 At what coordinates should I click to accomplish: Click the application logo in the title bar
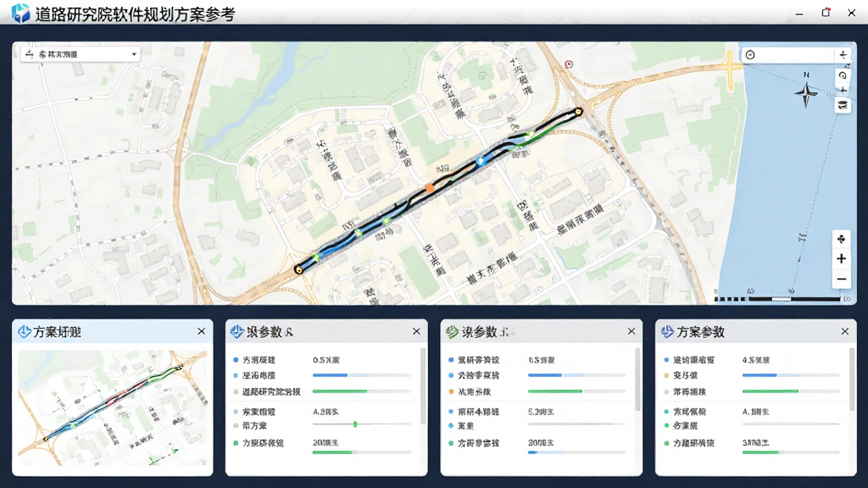pyautogui.click(x=20, y=14)
